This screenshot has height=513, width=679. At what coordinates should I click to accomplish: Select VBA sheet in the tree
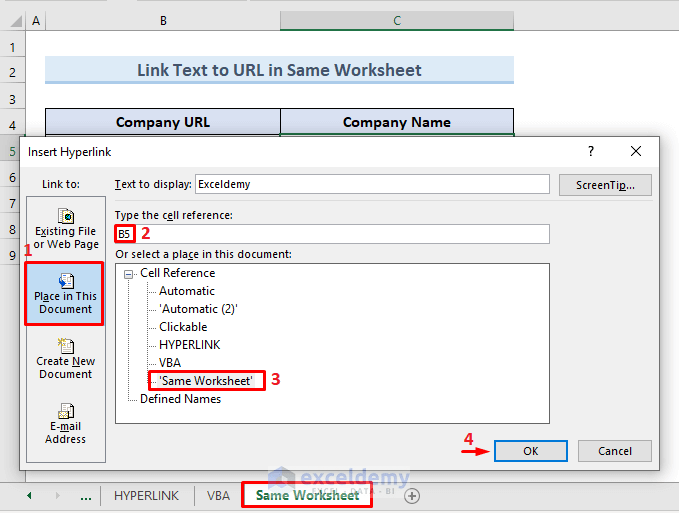point(170,363)
